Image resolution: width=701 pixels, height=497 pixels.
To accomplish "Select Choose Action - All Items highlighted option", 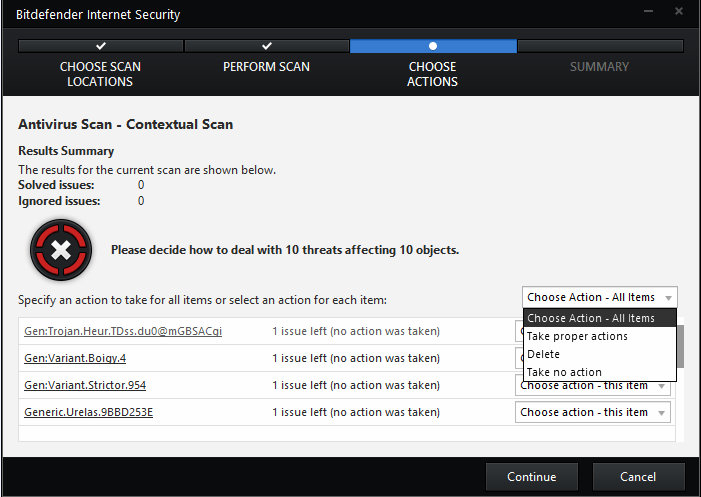I will pos(600,318).
